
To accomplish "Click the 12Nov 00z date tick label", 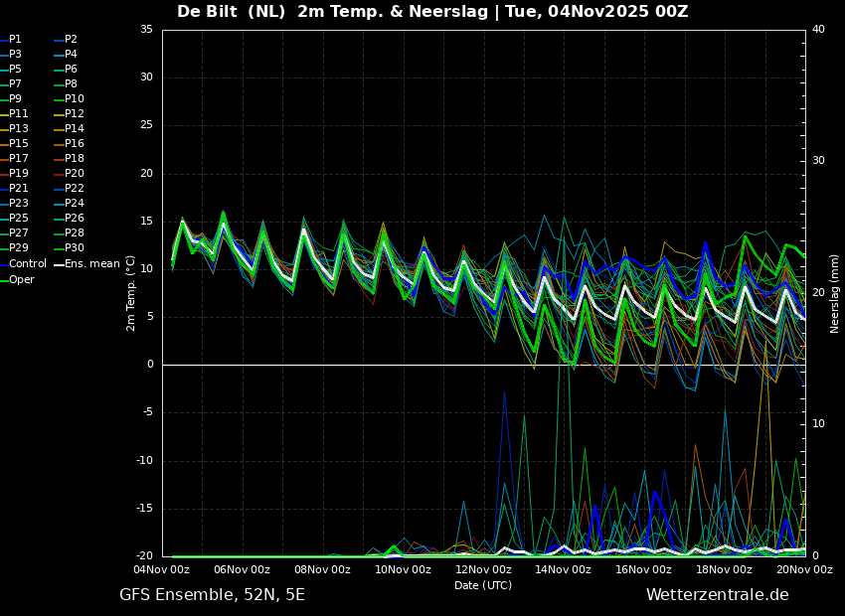I will pos(483,570).
